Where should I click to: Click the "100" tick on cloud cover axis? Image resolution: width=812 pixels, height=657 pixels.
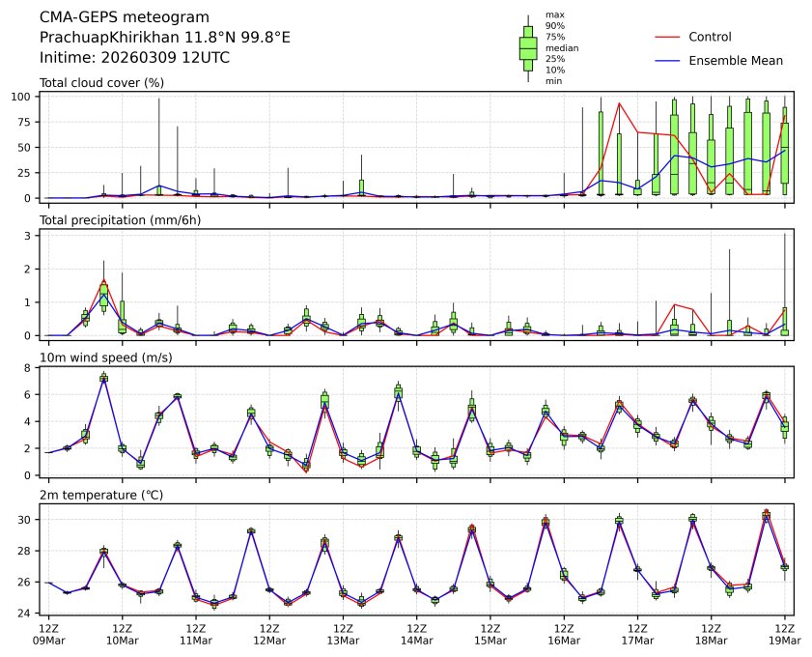coord(24,97)
